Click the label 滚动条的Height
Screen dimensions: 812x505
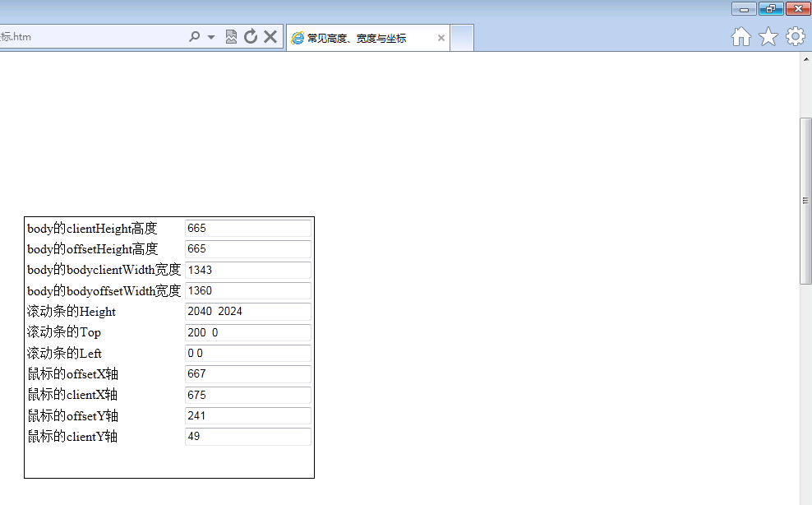[x=72, y=312]
